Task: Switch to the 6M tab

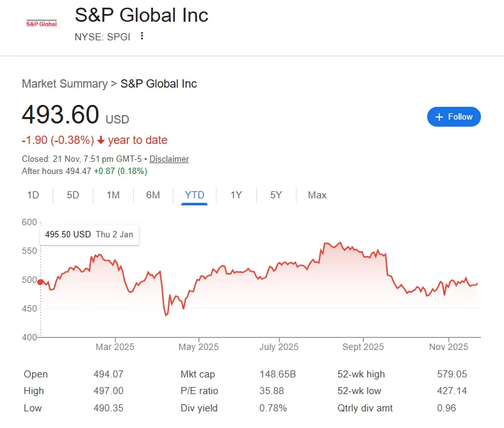Action: [153, 195]
